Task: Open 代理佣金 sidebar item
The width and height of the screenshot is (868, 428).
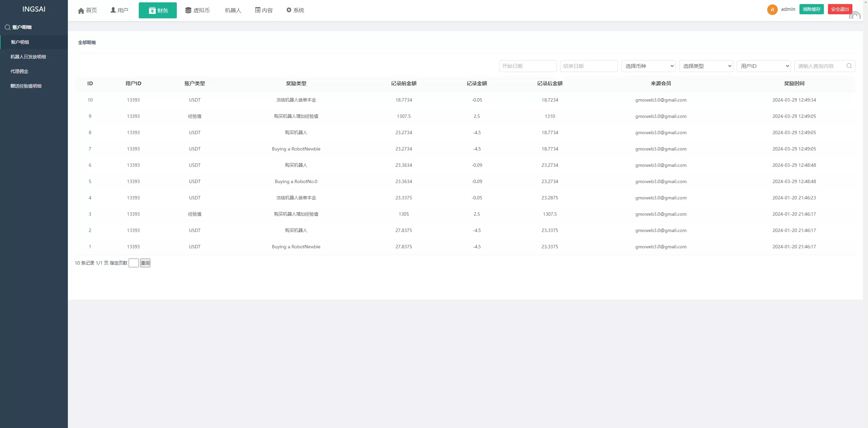Action: click(19, 71)
